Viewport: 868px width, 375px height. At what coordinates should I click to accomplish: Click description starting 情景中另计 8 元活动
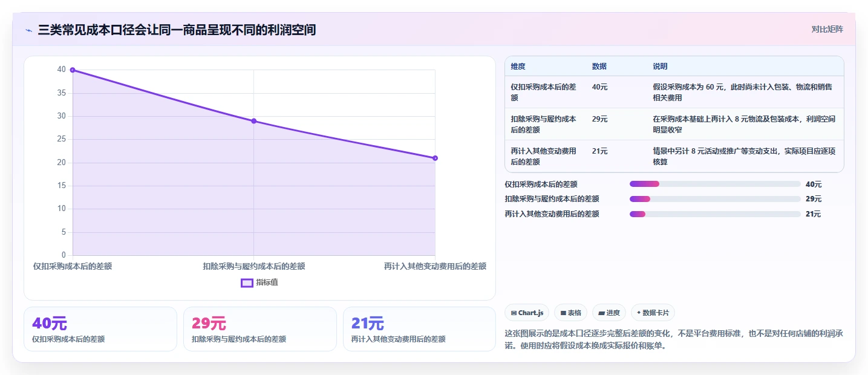(x=744, y=156)
